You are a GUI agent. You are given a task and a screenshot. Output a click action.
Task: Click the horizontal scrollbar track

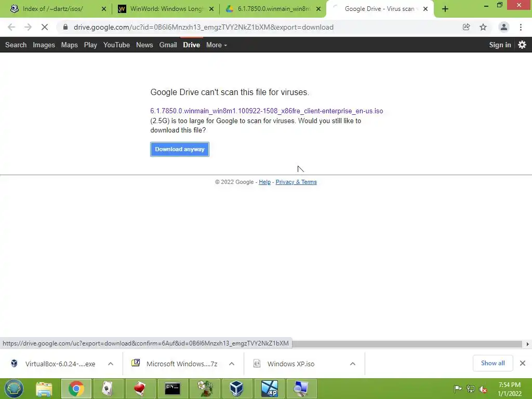(407, 344)
